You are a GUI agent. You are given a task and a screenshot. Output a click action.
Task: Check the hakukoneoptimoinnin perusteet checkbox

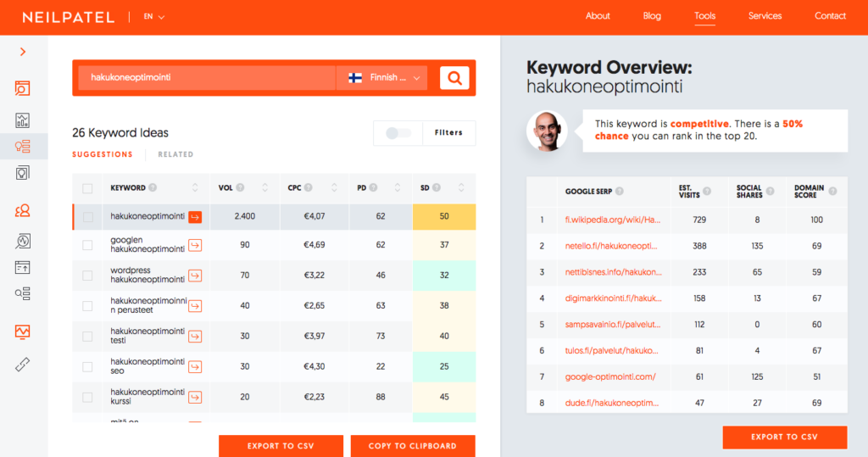click(87, 306)
